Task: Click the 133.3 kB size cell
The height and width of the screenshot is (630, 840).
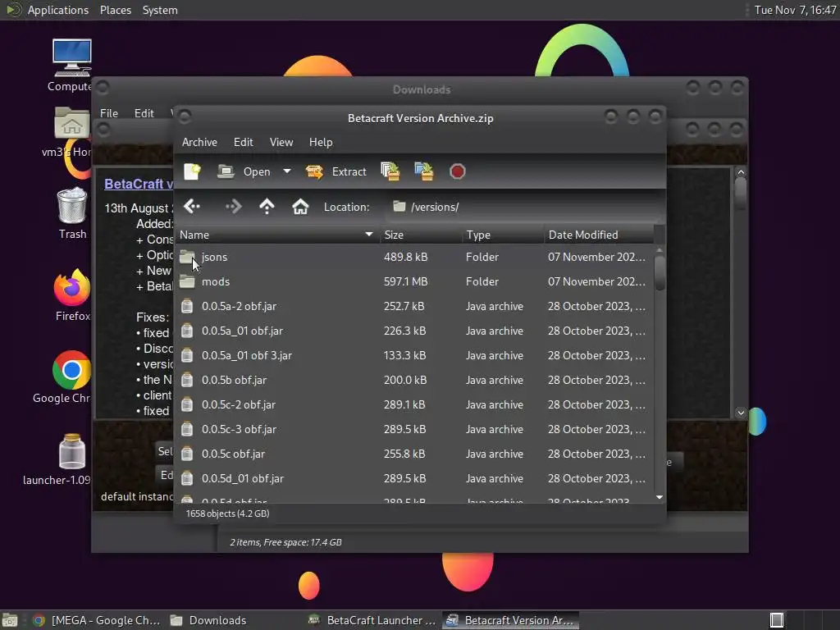Action: coord(404,356)
